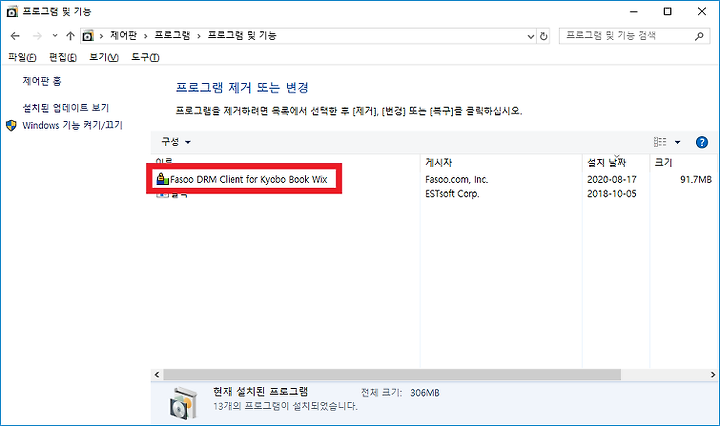Click the forward navigation arrow
720x426 pixels.
[x=37, y=36]
